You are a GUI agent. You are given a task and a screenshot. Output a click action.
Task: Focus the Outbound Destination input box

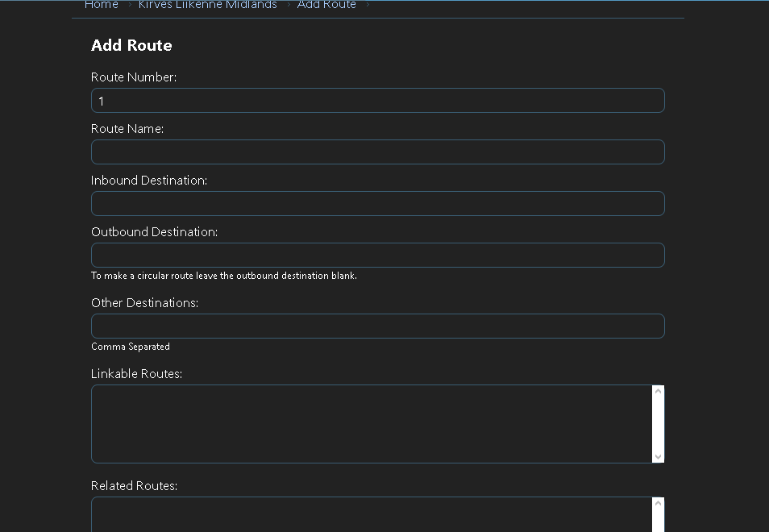tap(377, 255)
